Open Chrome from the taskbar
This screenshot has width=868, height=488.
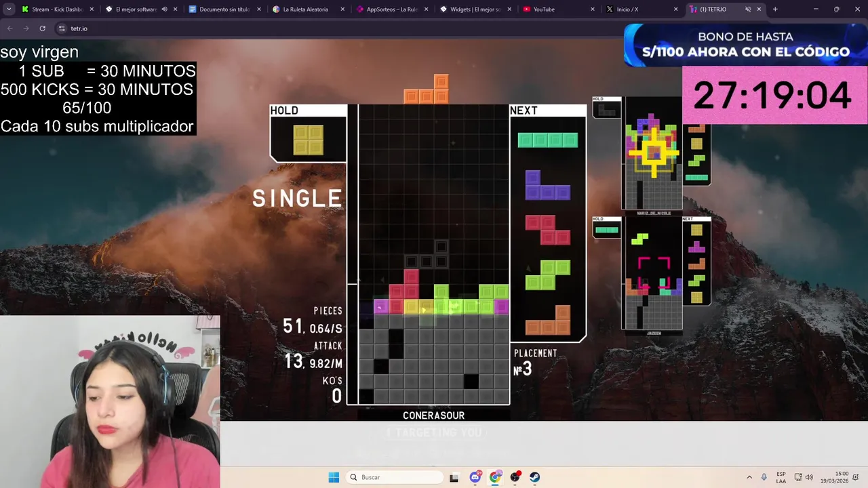point(495,477)
